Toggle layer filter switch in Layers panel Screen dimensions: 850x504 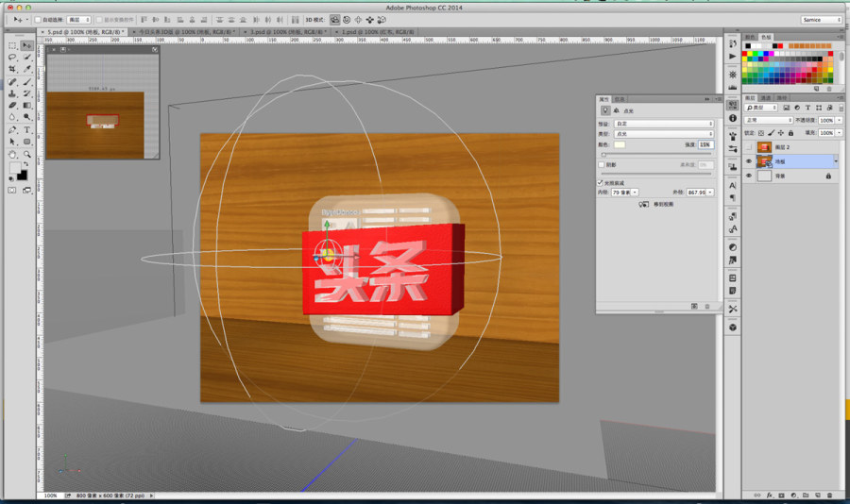[x=841, y=108]
